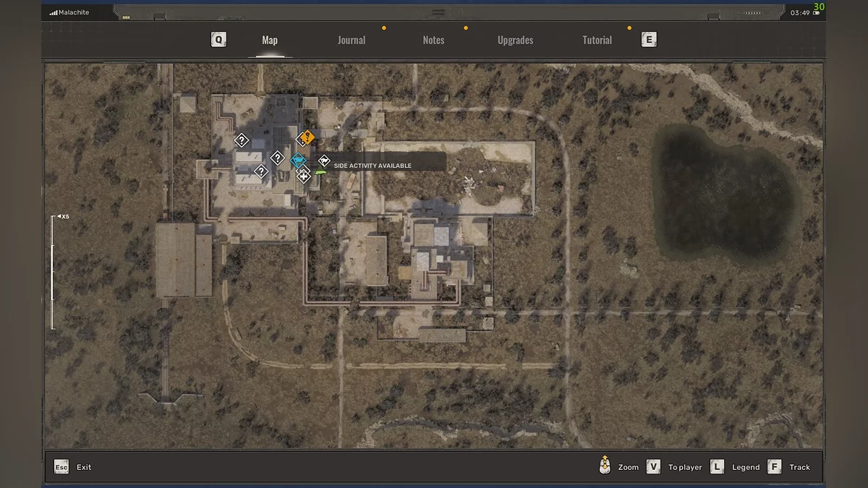
Task: Open the Upgrades tab
Action: 515,40
